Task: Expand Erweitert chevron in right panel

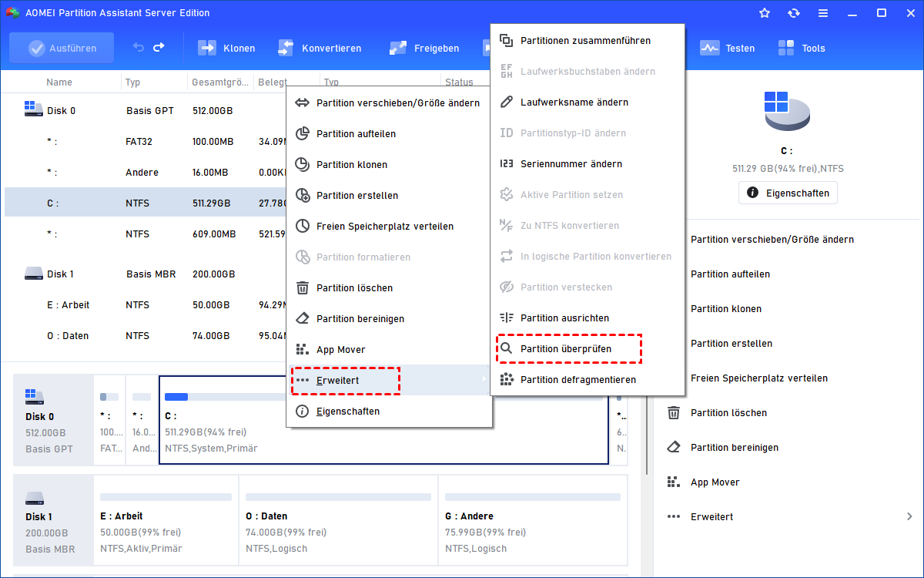Action: click(909, 516)
